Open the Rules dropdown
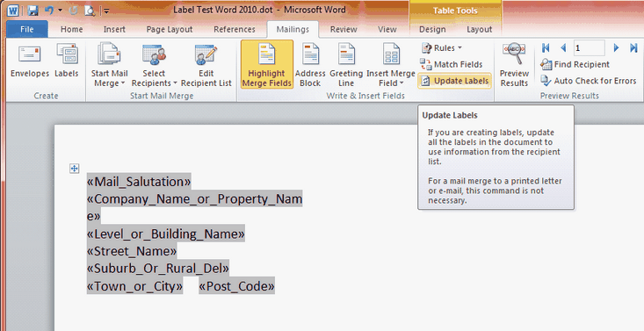The height and width of the screenshot is (331, 644). tap(442, 48)
